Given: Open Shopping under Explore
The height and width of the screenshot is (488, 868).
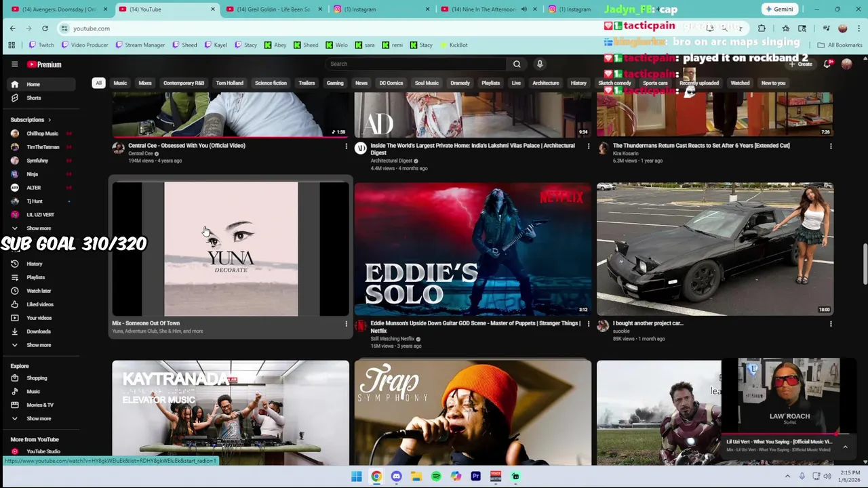Looking at the screenshot, I should [x=41, y=378].
